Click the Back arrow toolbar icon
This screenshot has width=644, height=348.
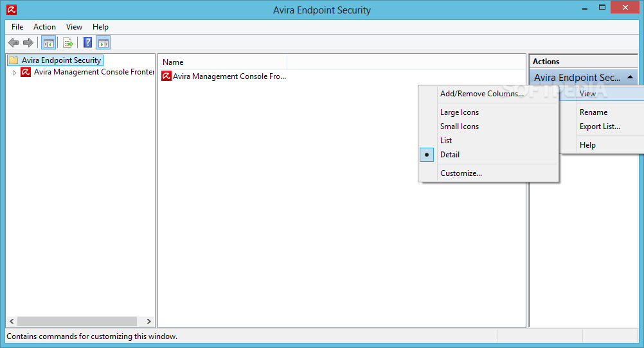(13, 42)
